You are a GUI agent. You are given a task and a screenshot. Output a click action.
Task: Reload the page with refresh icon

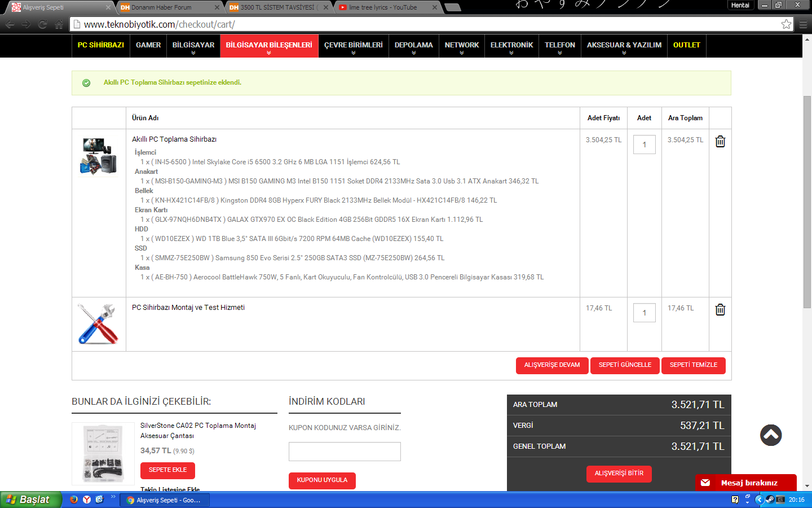[42, 24]
